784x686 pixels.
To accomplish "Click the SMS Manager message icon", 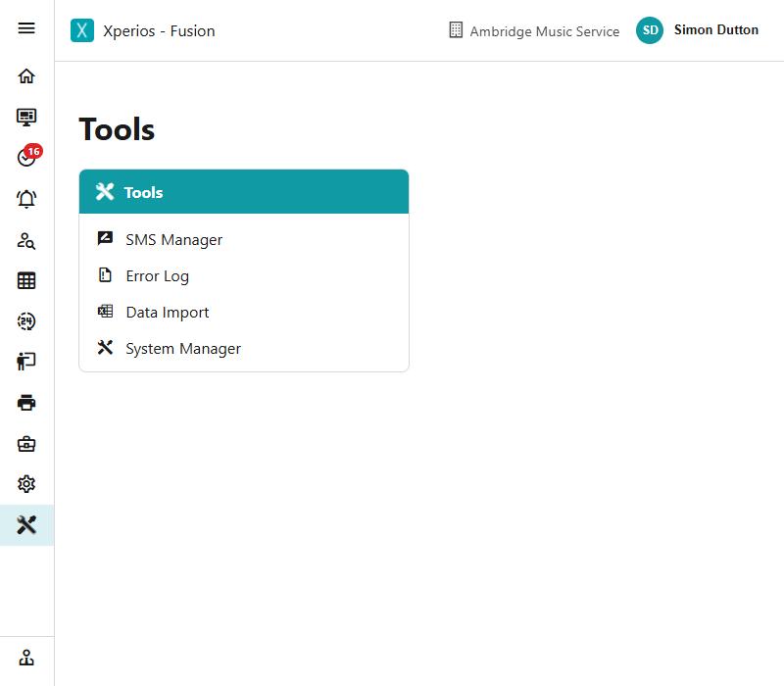I will [x=105, y=238].
